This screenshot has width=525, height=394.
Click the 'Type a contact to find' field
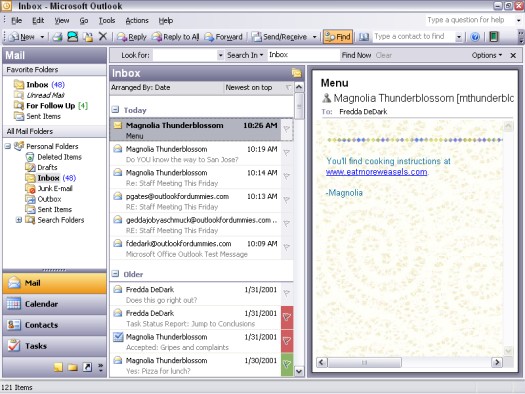tap(414, 36)
